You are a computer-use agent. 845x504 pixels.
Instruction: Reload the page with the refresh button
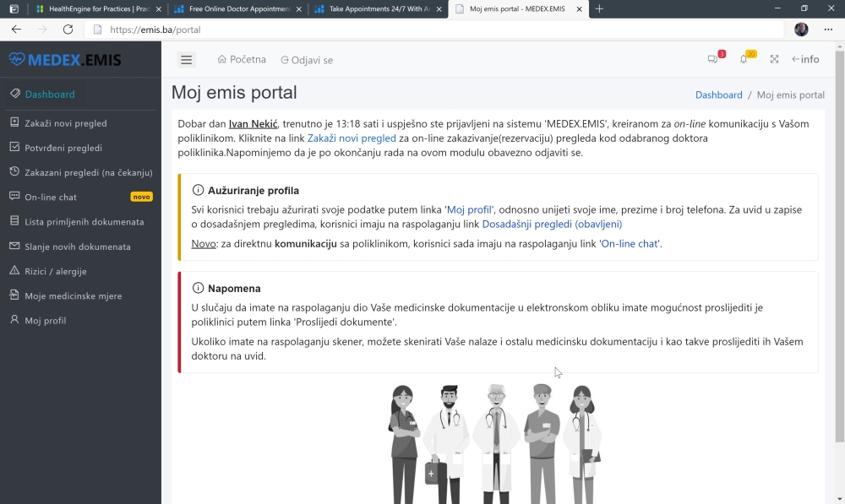[x=68, y=30]
